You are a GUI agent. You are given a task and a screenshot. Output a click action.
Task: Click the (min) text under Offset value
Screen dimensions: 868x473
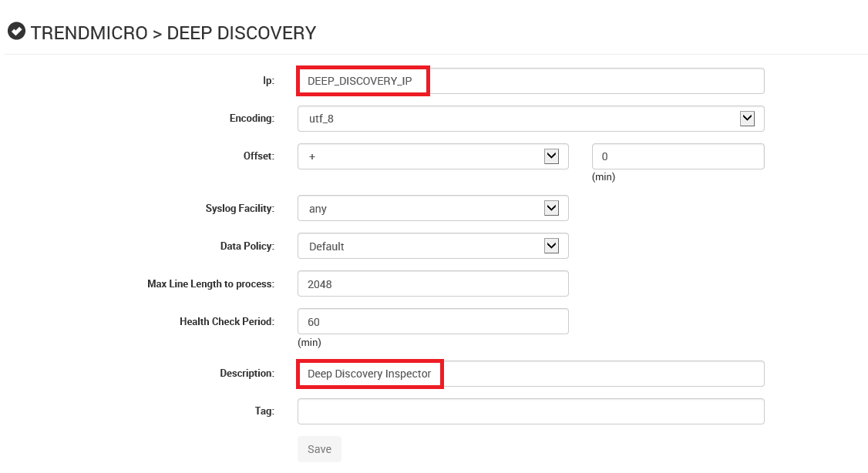[604, 177]
